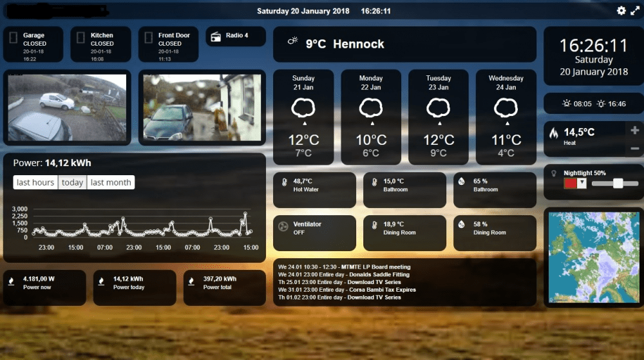Image resolution: width=644 pixels, height=360 pixels.
Task: Show last month power usage
Action: (111, 182)
